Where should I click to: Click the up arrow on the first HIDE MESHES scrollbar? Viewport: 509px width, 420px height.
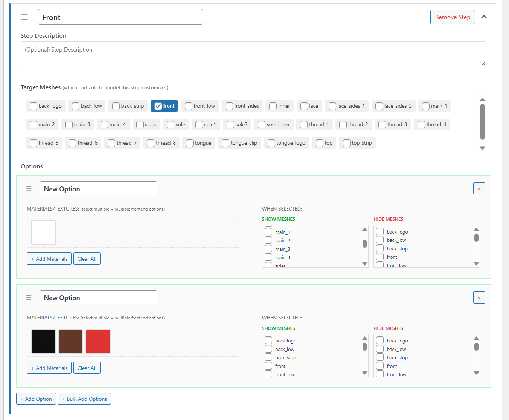pyautogui.click(x=476, y=229)
